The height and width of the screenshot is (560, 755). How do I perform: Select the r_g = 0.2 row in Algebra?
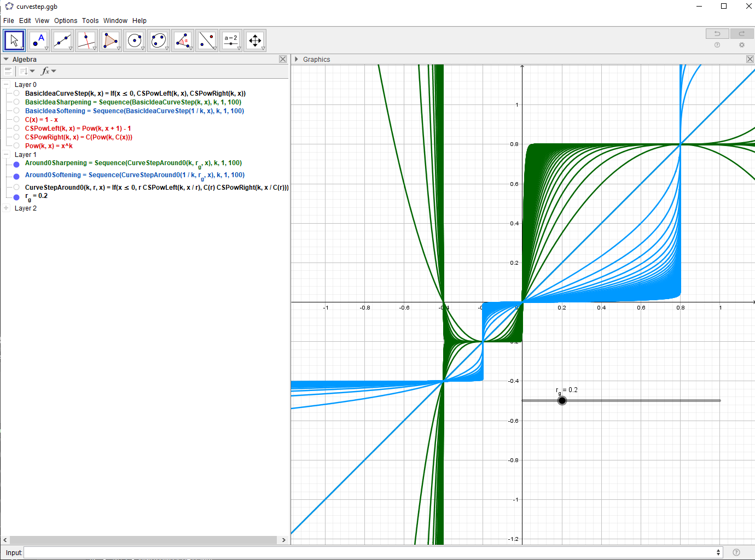click(36, 197)
